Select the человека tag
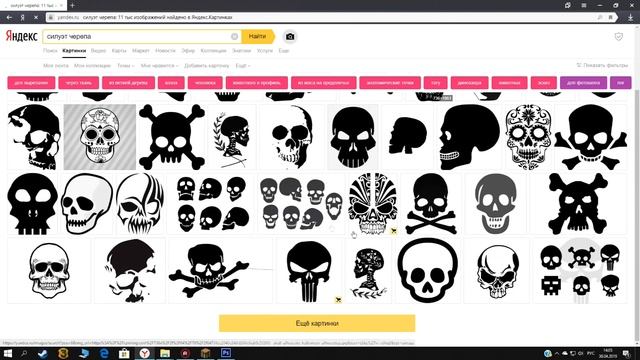The height and width of the screenshot is (360, 640). coord(205,83)
